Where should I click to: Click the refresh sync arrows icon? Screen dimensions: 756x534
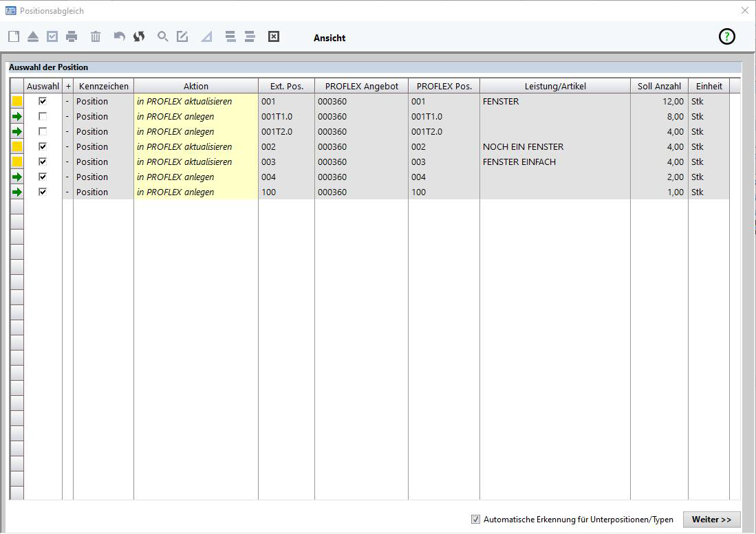(139, 36)
